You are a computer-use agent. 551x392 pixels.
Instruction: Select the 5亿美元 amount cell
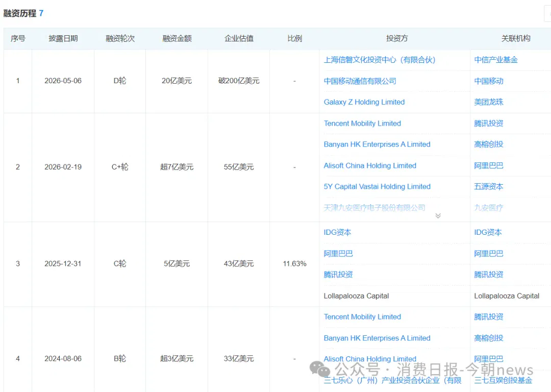(177, 264)
